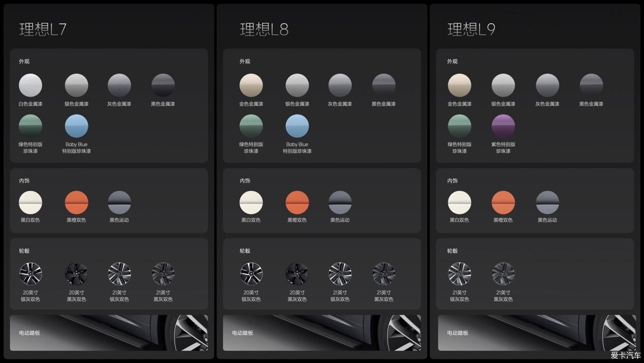The height and width of the screenshot is (363, 644).
Task: Click the 内饰 label in 理想L7 card
Action: [24, 180]
